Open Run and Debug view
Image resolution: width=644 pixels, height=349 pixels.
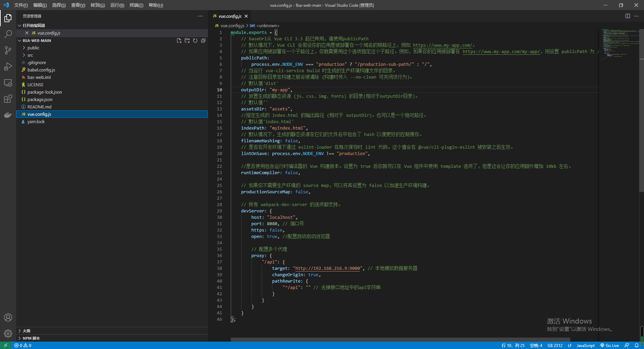click(x=8, y=66)
